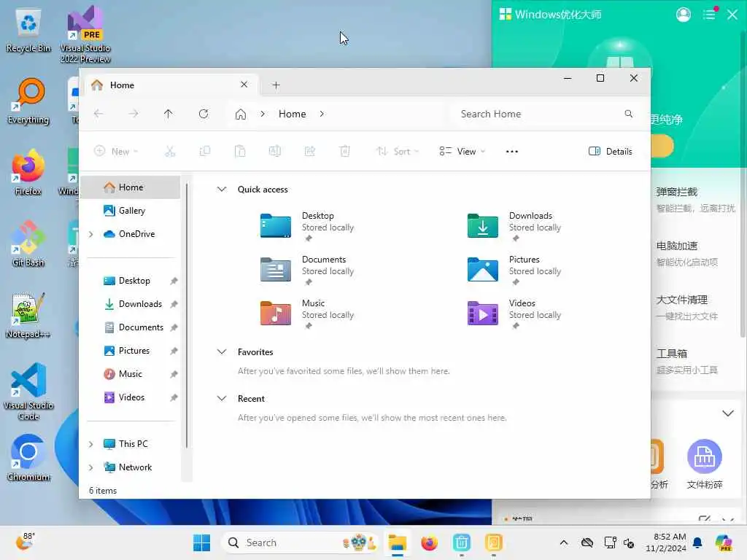Viewport: 747px width, 560px height.
Task: Select the Home tab in Explorer
Action: [169, 85]
